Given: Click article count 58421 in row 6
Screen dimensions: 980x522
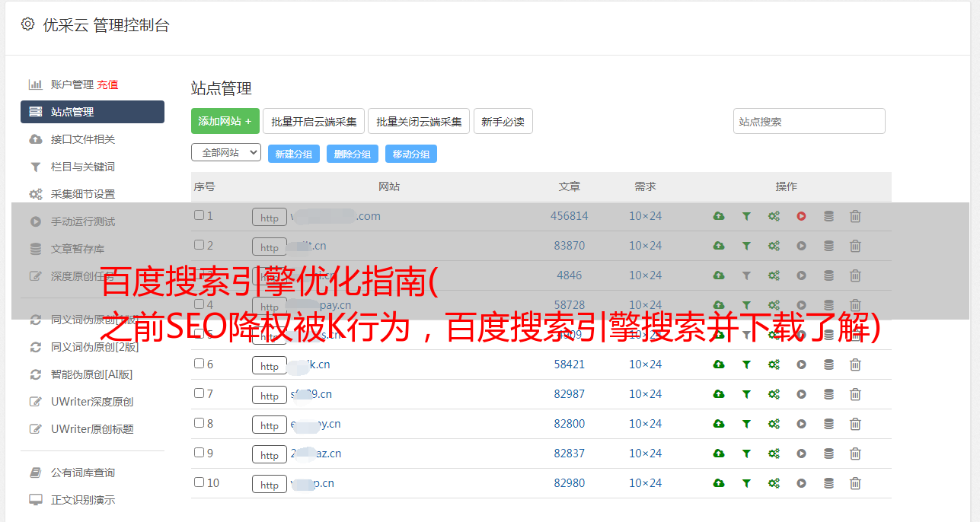Looking at the screenshot, I should tap(570, 364).
